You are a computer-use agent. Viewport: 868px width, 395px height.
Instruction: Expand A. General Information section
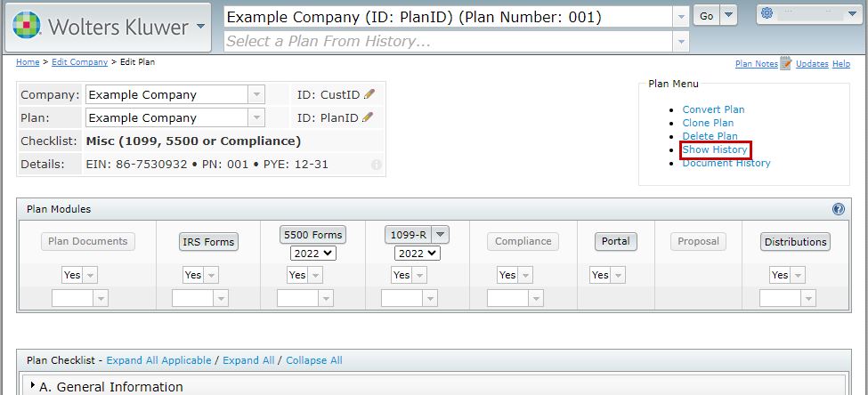(x=34, y=386)
